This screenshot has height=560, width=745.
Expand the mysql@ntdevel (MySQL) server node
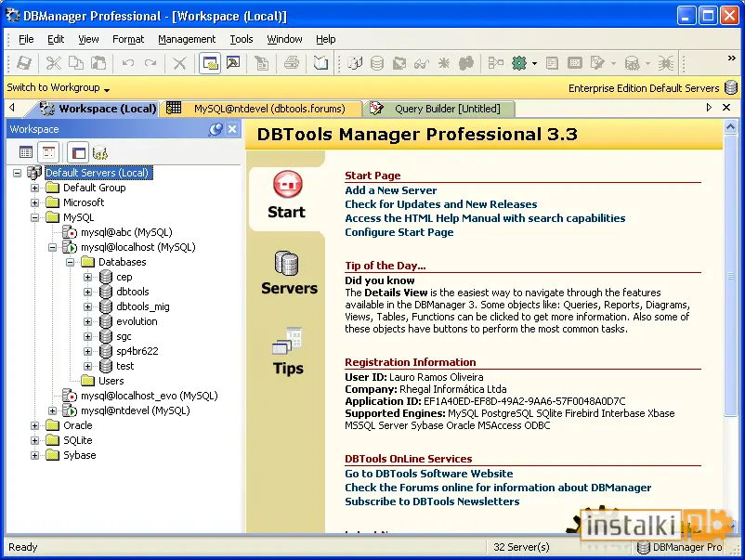52,410
